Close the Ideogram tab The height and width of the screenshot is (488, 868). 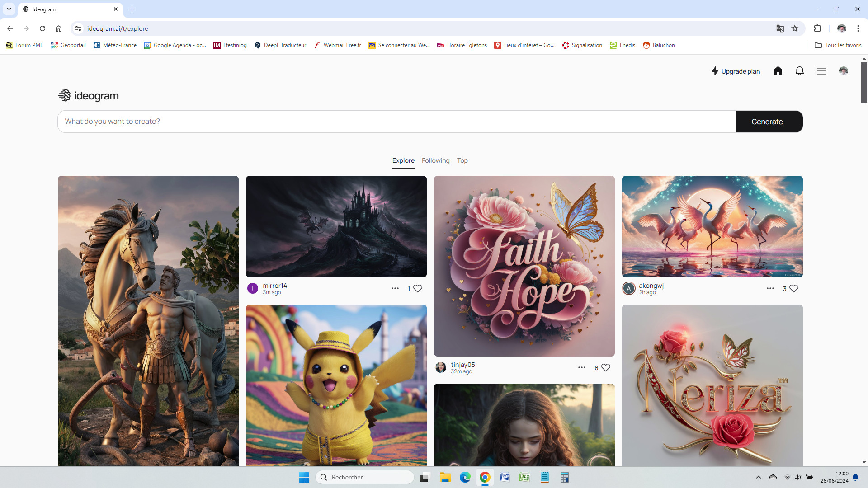coord(116,9)
